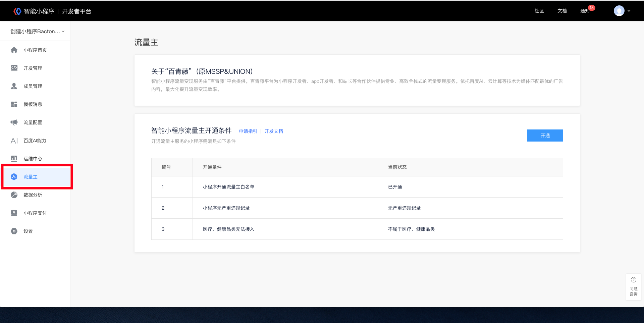
Task: Open the account dropdown arrow next to avatar
Action: tap(629, 11)
